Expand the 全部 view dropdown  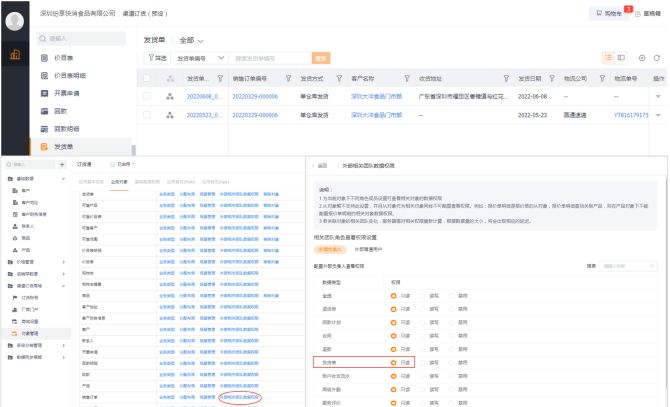tap(191, 39)
